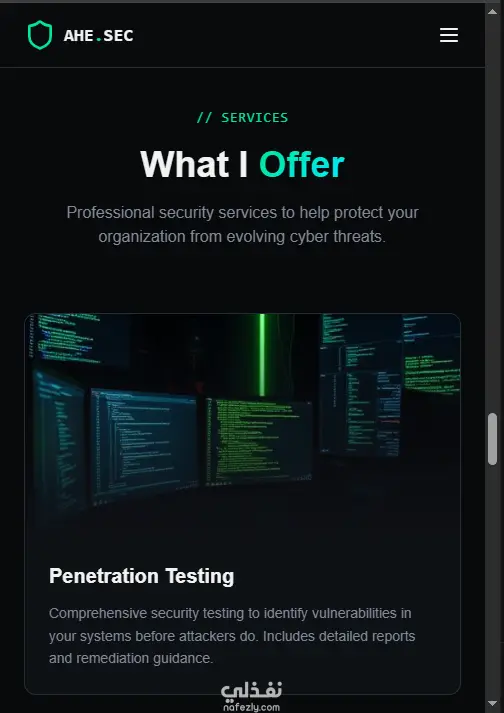Click the green-code monitor in card image
The image size is (504, 713).
(x=258, y=442)
